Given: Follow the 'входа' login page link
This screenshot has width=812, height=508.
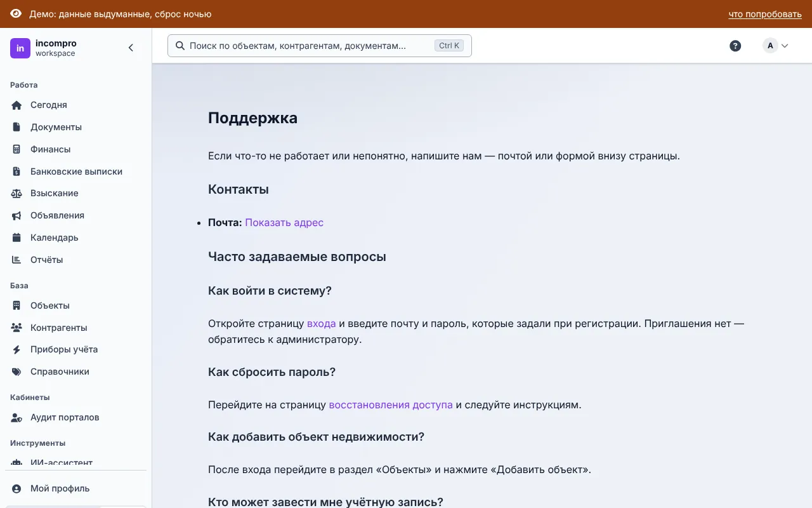Looking at the screenshot, I should [321, 323].
